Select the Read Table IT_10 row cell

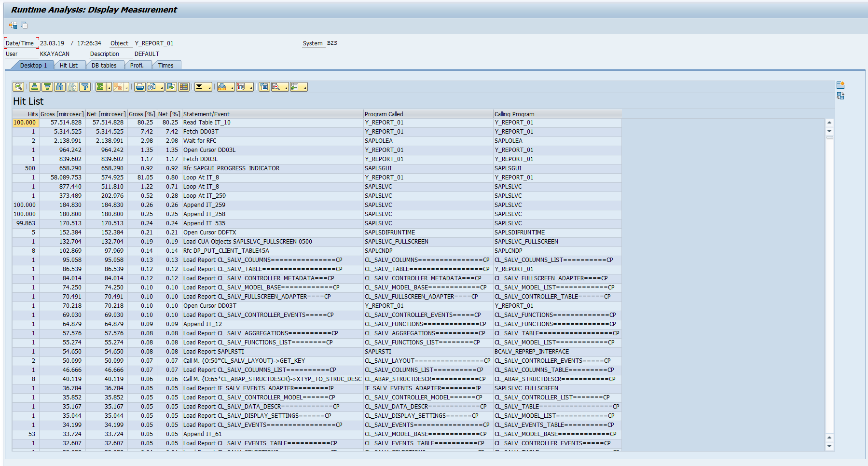coord(207,123)
